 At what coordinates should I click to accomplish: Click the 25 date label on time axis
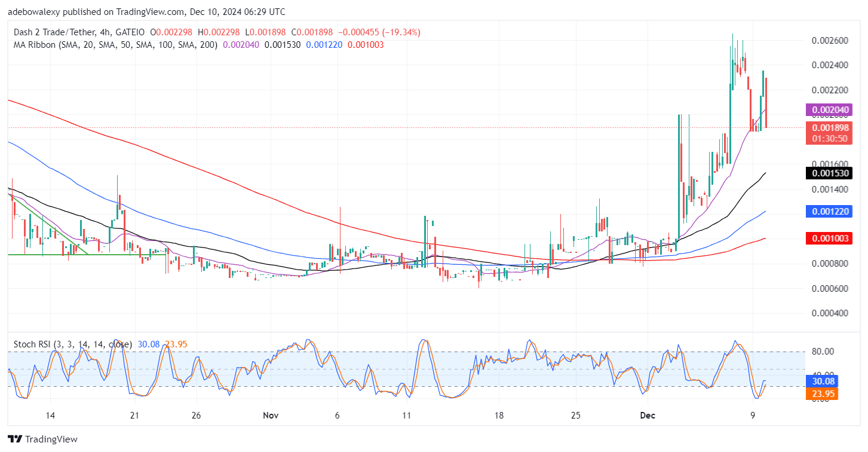coord(576,416)
